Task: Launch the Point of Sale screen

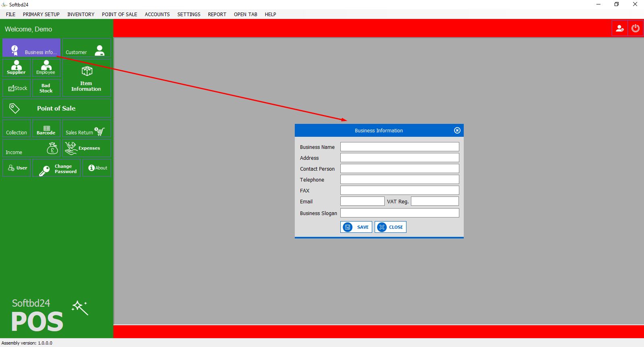Action: [x=56, y=108]
